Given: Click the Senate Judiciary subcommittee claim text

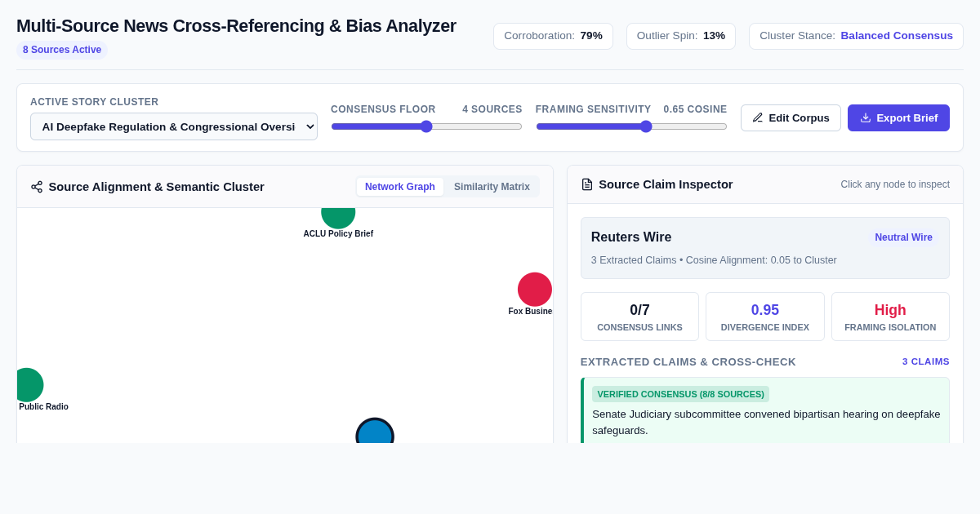Looking at the screenshot, I should pos(766,422).
